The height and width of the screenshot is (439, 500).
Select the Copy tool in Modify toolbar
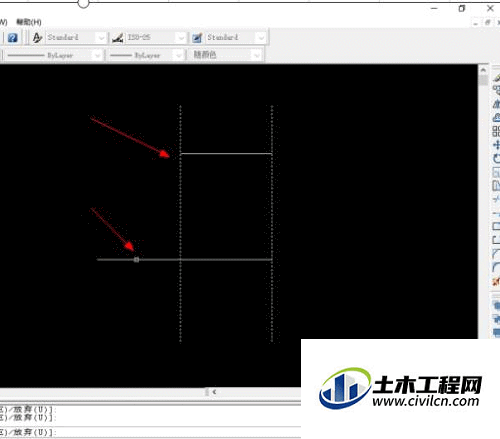pos(496,90)
